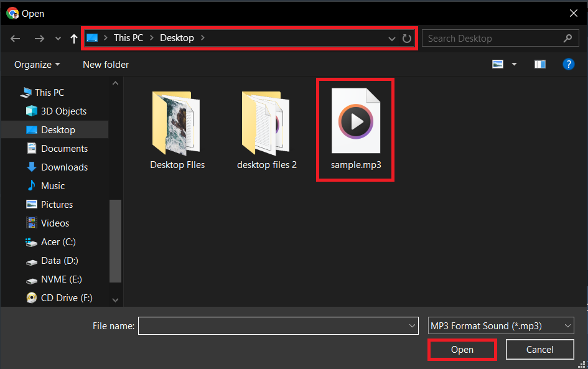Viewport: 588px width, 369px height.
Task: Toggle the preview pane
Action: 539,64
